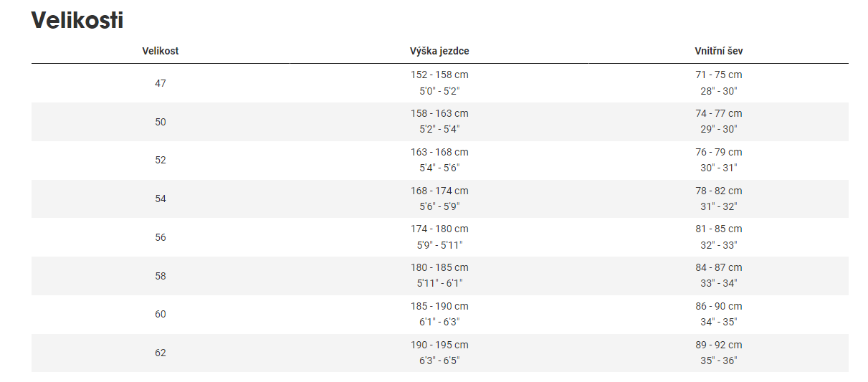Select size 58 cell
The height and width of the screenshot is (382, 868).
(160, 276)
